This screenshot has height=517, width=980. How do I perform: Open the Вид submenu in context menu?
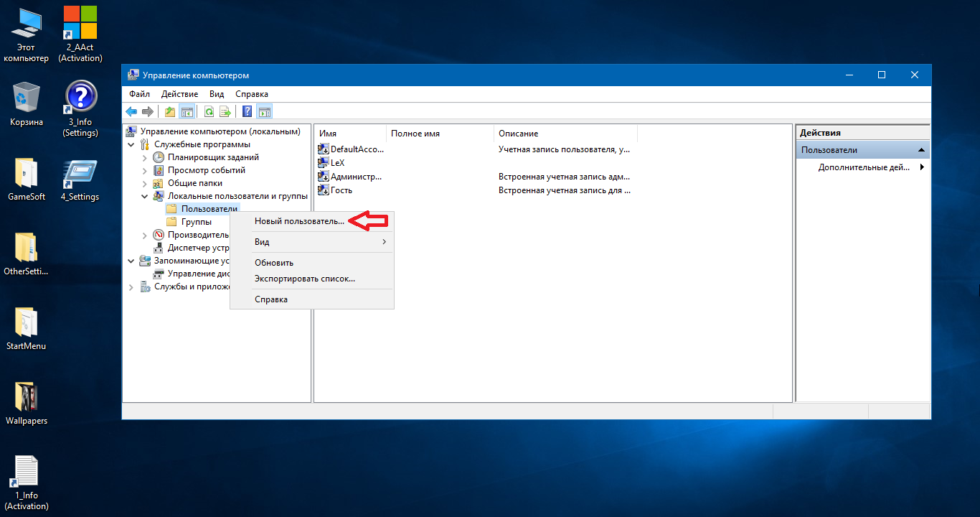[x=312, y=242]
